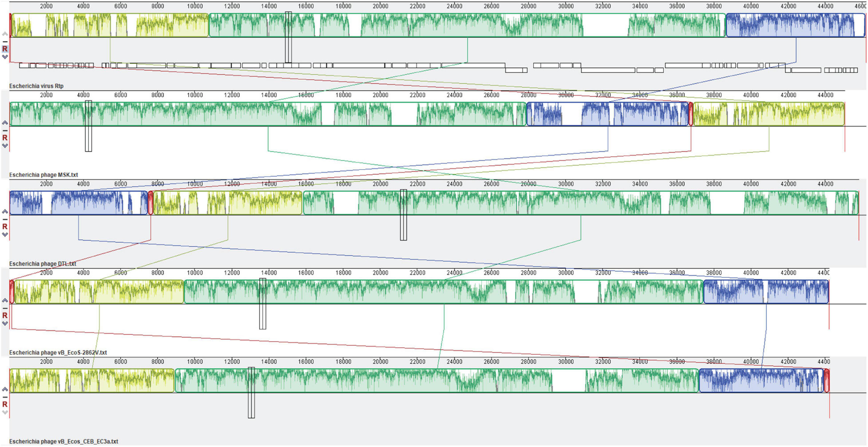Click the 'Escherichia virus Rtp' genome label
The image size is (868, 447).
[x=36, y=86]
